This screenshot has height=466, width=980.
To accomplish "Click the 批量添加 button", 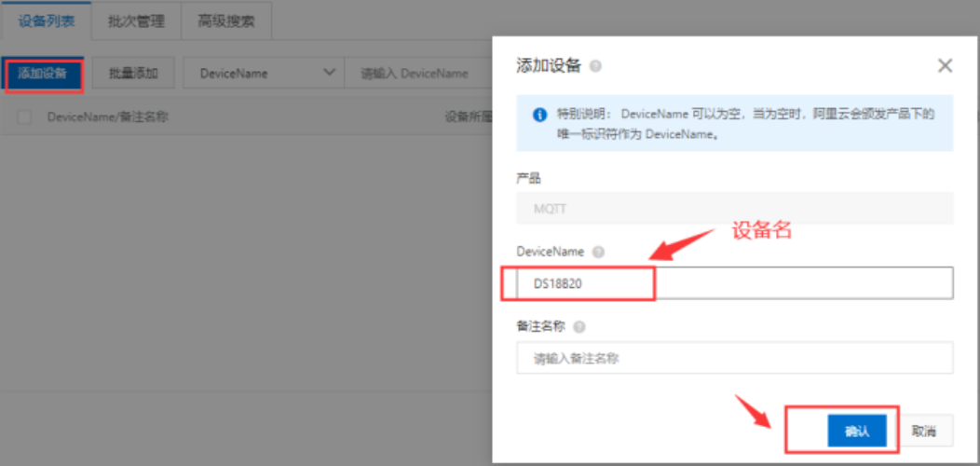I will [133, 74].
